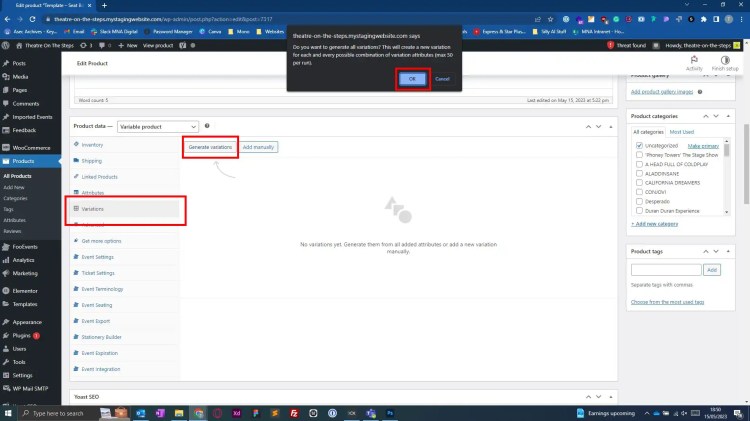750x421 pixels.
Task: Switch to the All categories tab
Action: [x=648, y=132]
